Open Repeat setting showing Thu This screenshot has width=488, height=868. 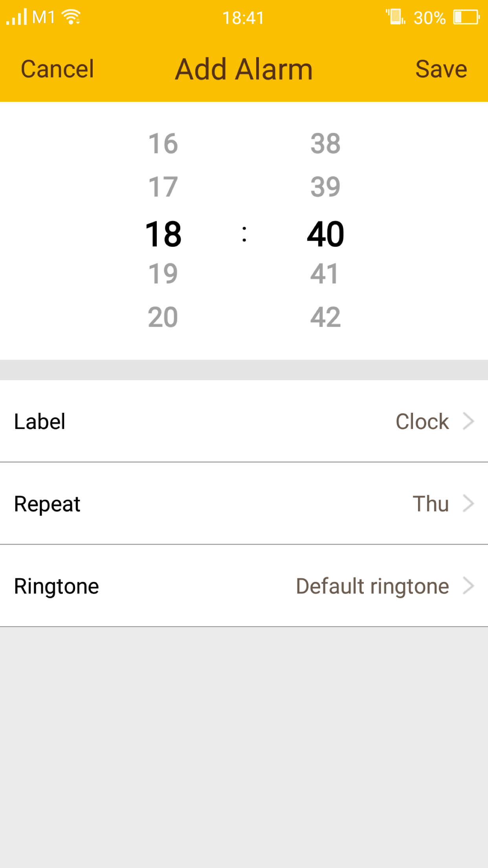[431, 504]
